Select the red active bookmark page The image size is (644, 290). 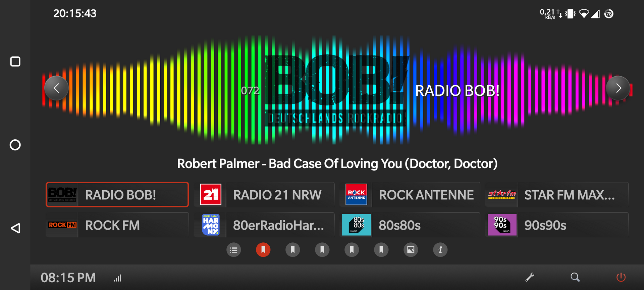coord(263,250)
